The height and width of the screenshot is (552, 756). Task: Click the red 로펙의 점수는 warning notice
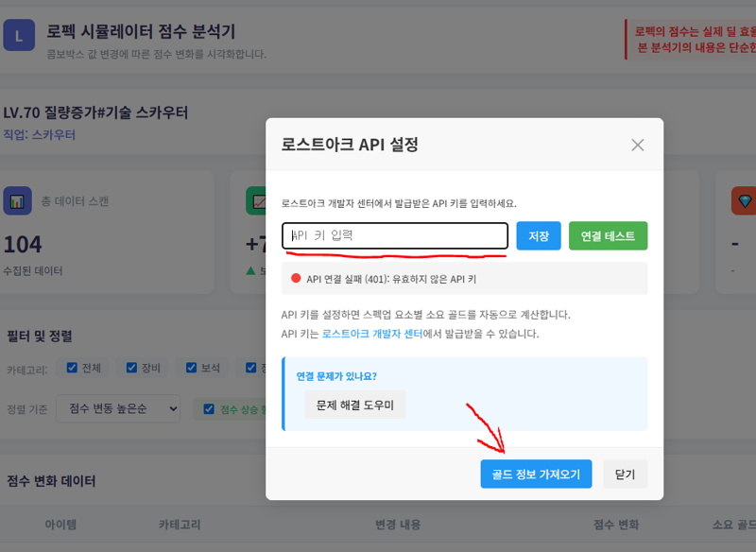point(691,40)
